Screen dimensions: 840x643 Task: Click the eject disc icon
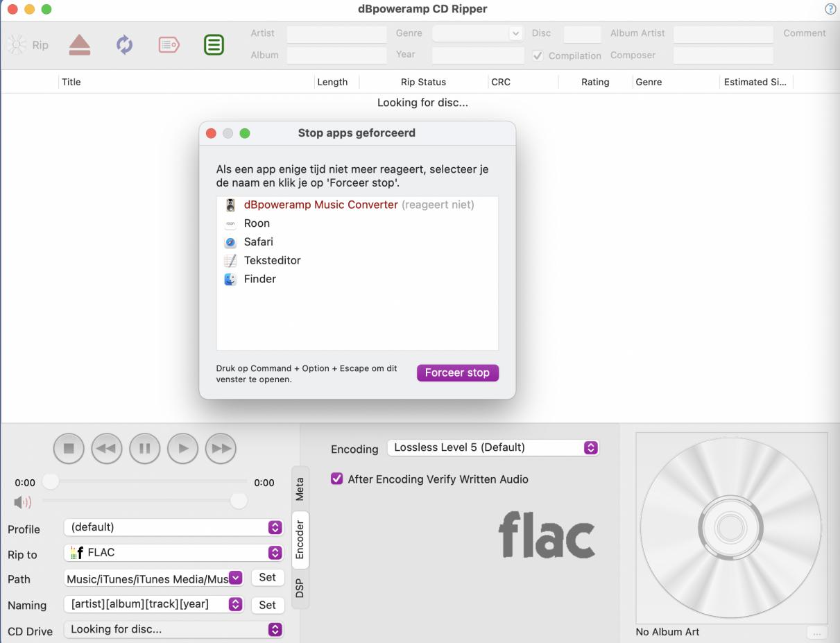point(80,45)
